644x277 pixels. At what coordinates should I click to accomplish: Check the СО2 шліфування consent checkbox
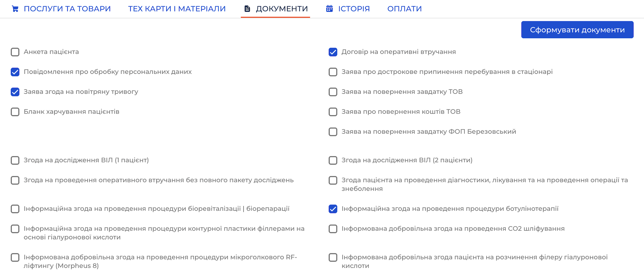point(333,229)
